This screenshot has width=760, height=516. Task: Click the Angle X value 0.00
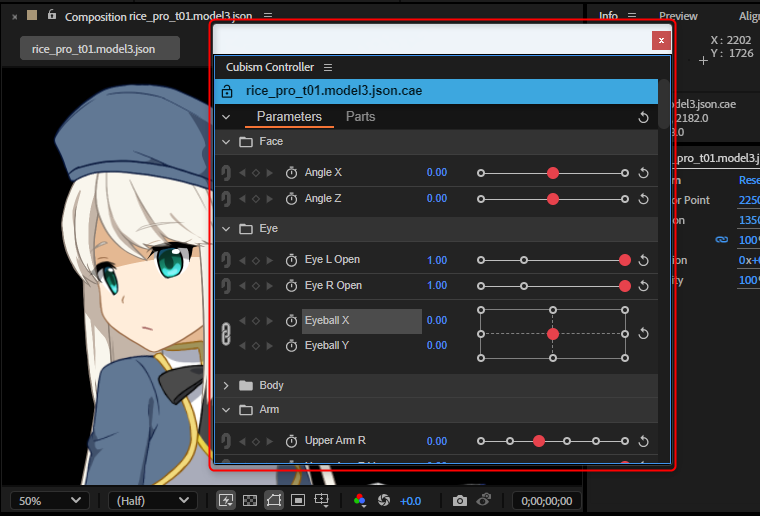pyautogui.click(x=437, y=172)
